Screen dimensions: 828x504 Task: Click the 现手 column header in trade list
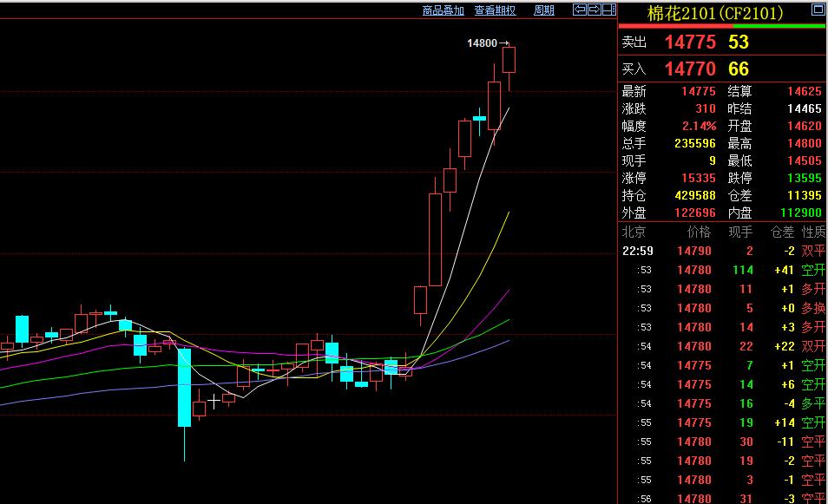coord(740,232)
